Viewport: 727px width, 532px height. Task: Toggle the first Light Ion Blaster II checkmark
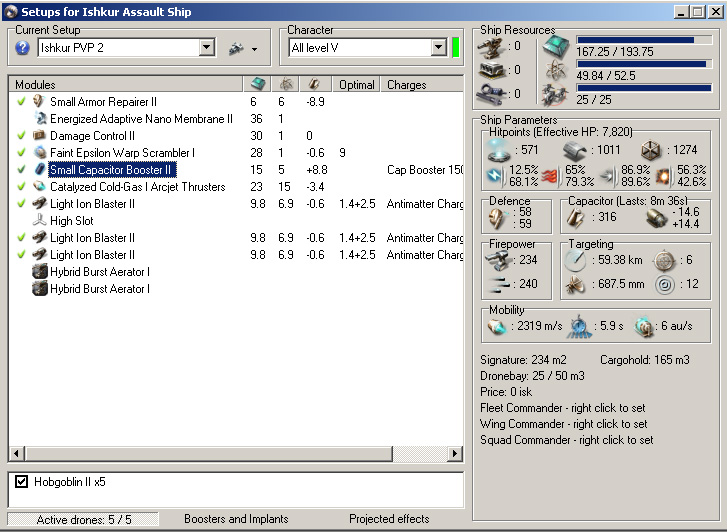tap(21, 203)
